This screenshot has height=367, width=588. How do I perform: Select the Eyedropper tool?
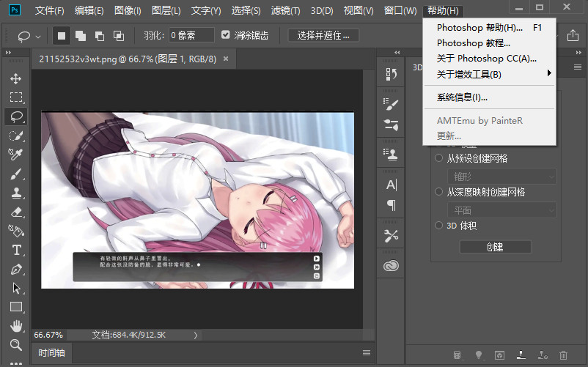[x=15, y=155]
